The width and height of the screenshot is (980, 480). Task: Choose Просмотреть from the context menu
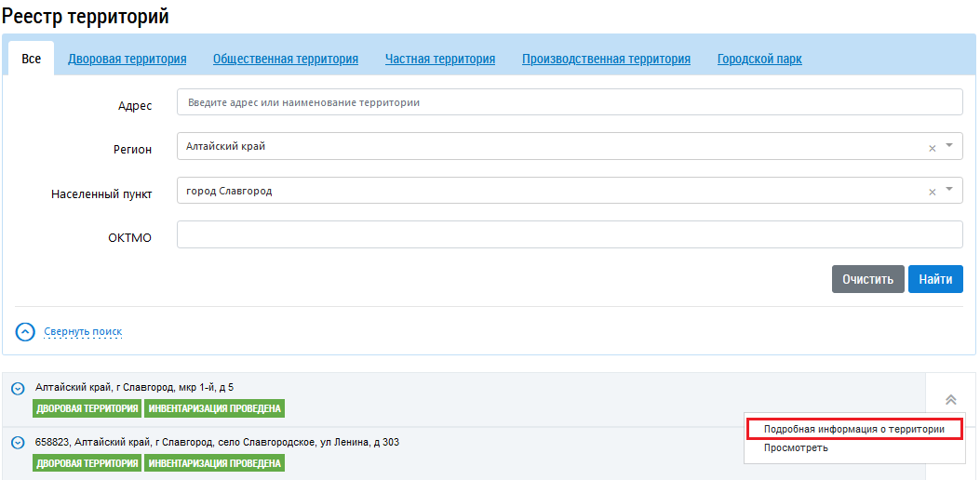click(x=796, y=447)
